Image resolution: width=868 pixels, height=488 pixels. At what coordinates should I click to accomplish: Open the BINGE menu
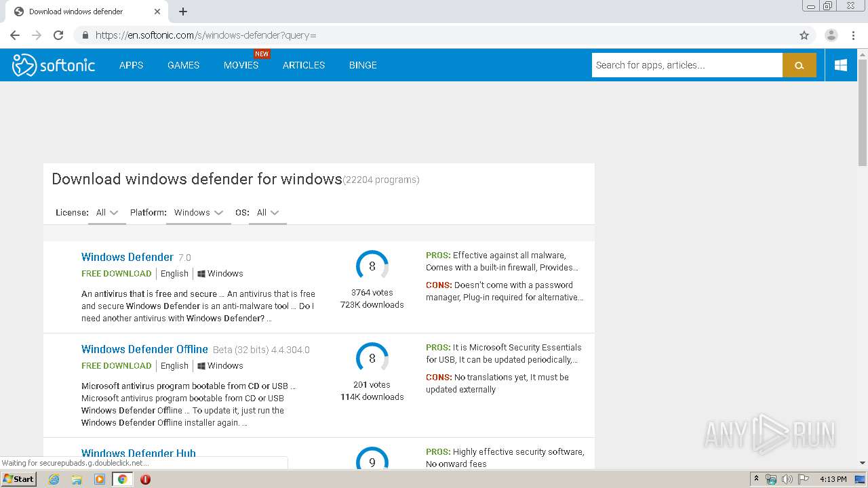pyautogui.click(x=363, y=65)
